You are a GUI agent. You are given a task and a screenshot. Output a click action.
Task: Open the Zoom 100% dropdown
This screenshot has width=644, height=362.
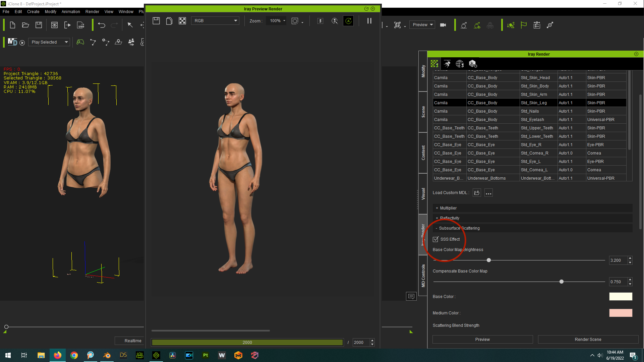click(277, 21)
